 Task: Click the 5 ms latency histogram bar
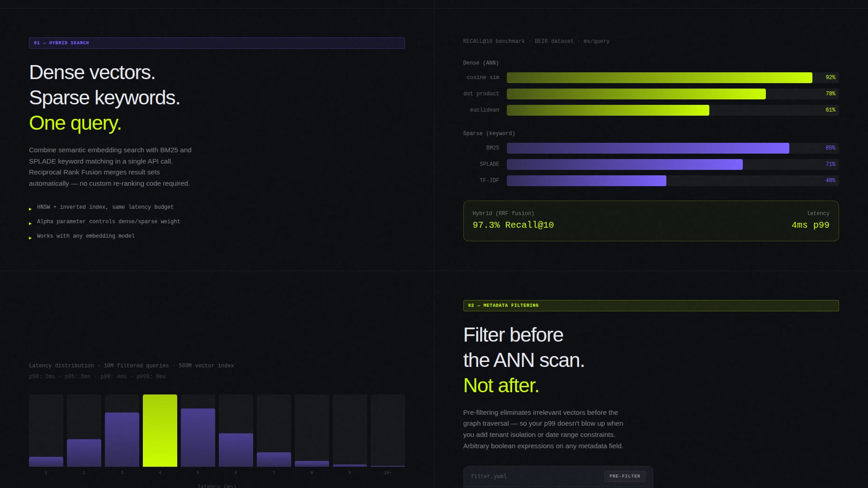tap(198, 438)
